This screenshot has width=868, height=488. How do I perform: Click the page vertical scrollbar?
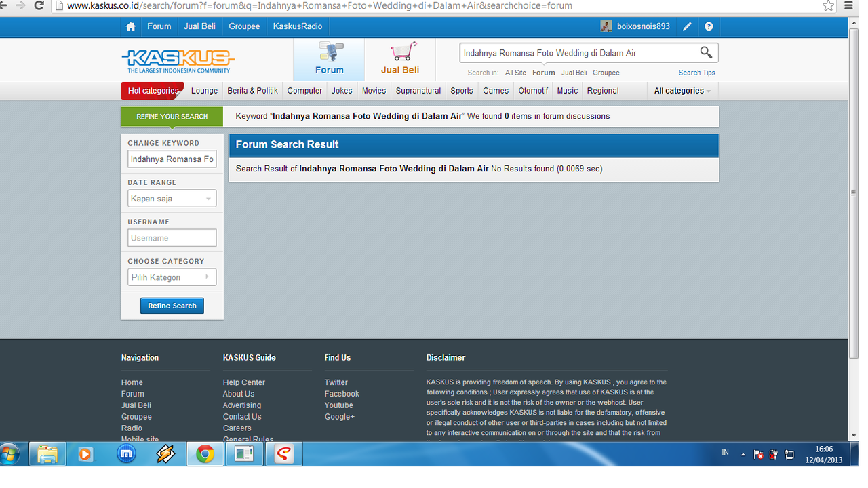tap(853, 193)
